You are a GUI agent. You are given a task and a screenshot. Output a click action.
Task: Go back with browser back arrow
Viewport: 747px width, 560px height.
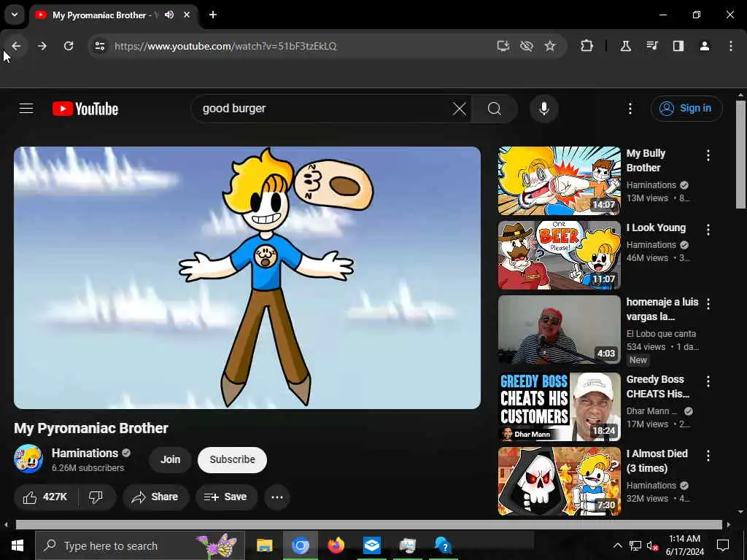(x=16, y=46)
